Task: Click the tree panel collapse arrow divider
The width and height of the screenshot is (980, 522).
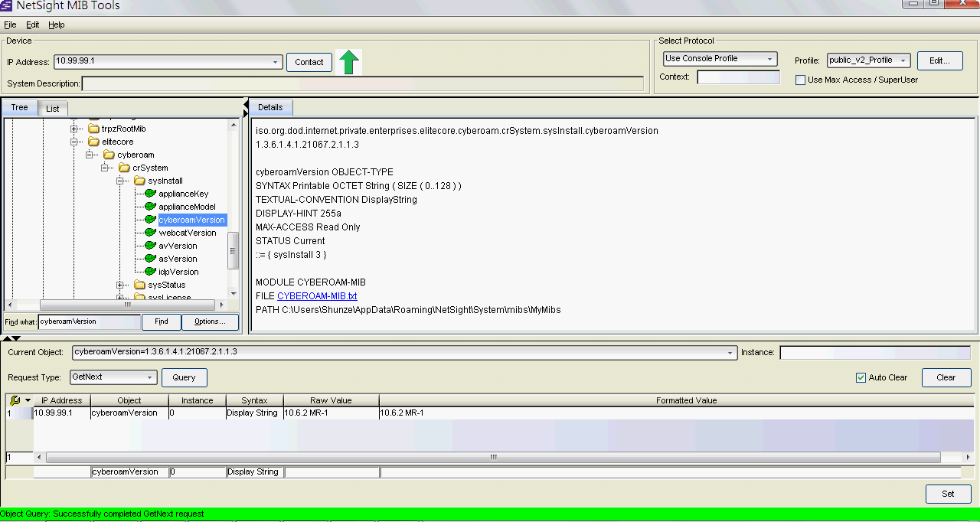Action: click(246, 103)
